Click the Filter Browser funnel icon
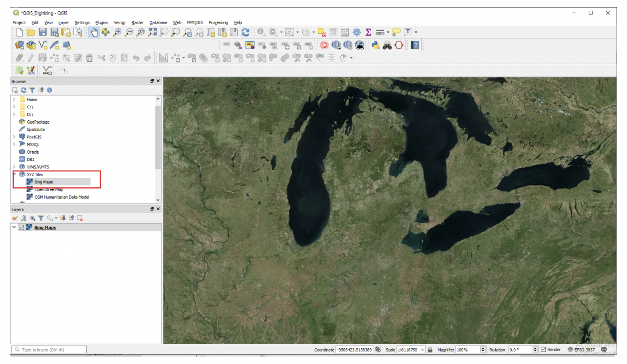Image resolution: width=627 pixels, height=364 pixels. click(32, 90)
